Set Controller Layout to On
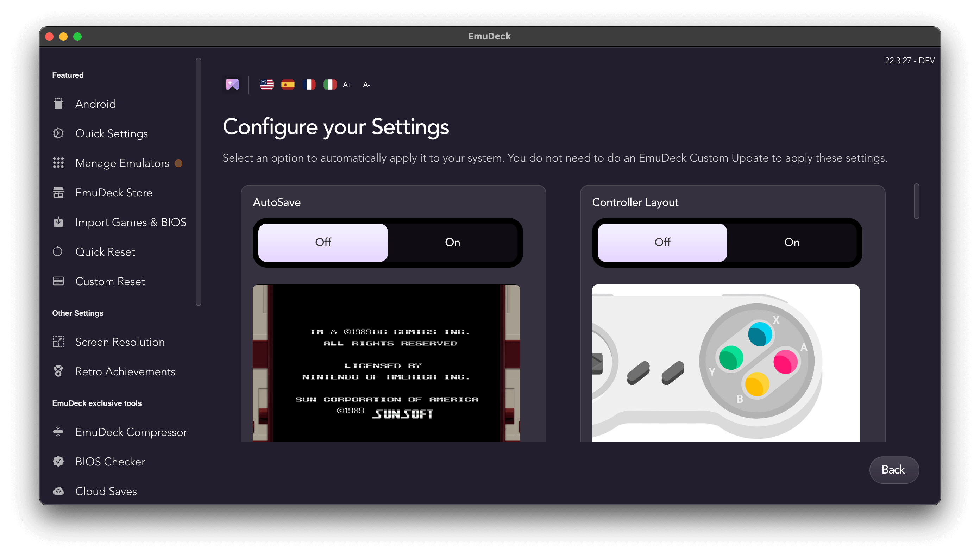 [791, 243]
